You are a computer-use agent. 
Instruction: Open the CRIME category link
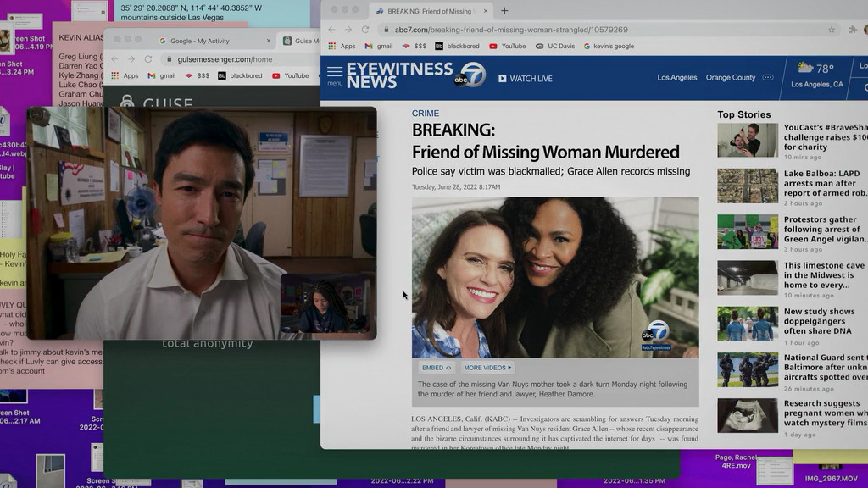tap(426, 114)
